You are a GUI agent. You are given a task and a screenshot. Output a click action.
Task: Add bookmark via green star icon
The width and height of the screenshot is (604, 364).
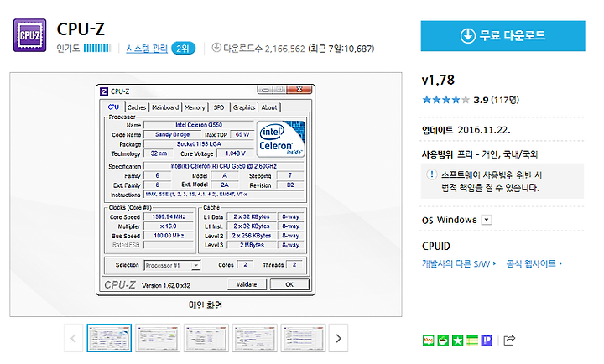[458, 341]
